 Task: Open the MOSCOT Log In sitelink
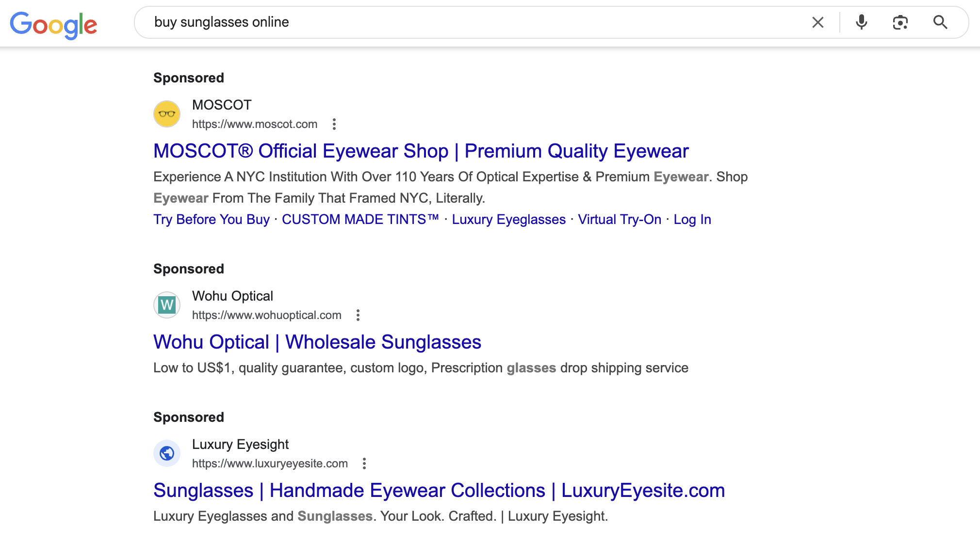tap(692, 220)
